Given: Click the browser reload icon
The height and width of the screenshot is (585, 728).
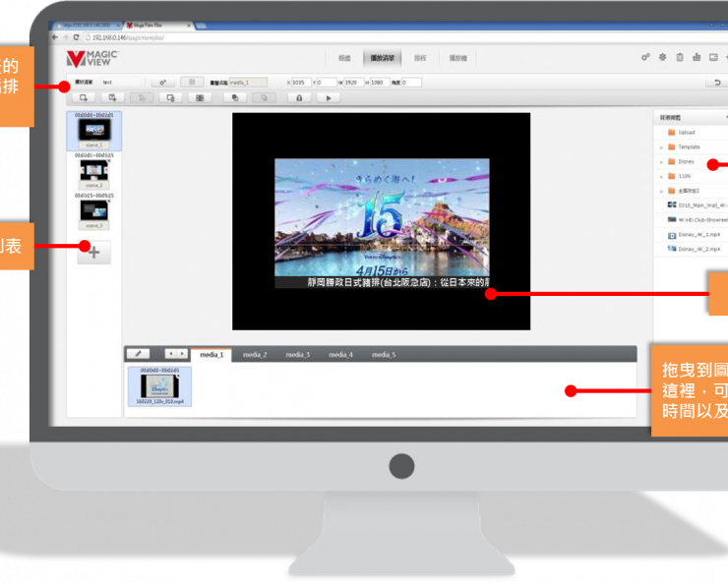Looking at the screenshot, I should pos(76,37).
